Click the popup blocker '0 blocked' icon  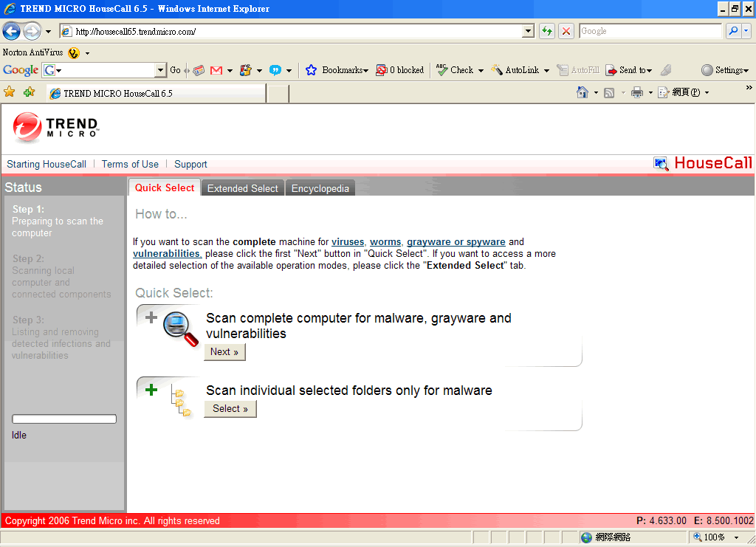pyautogui.click(x=400, y=70)
